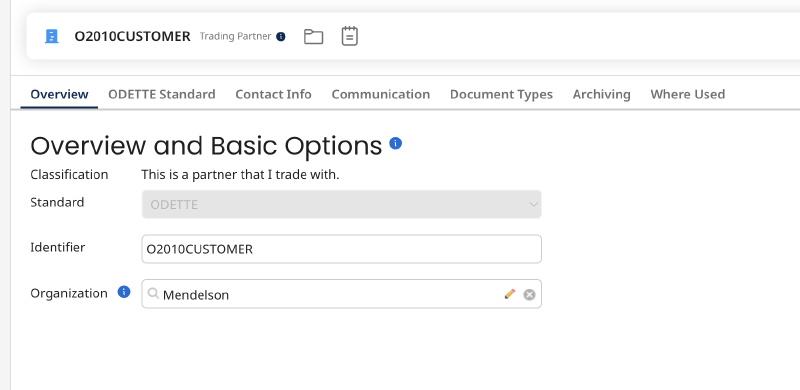Click the Classification label
Viewport: 800px width, 390px height.
pos(69,175)
